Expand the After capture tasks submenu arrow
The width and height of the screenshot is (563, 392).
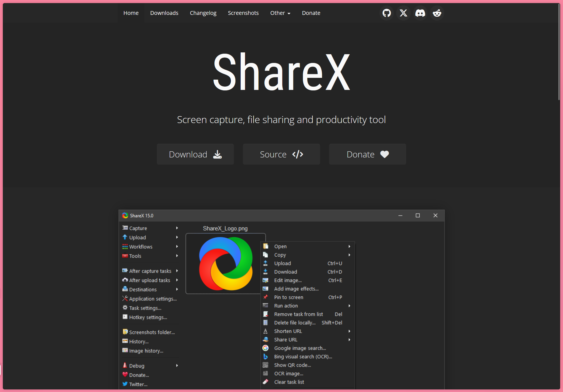(x=177, y=271)
